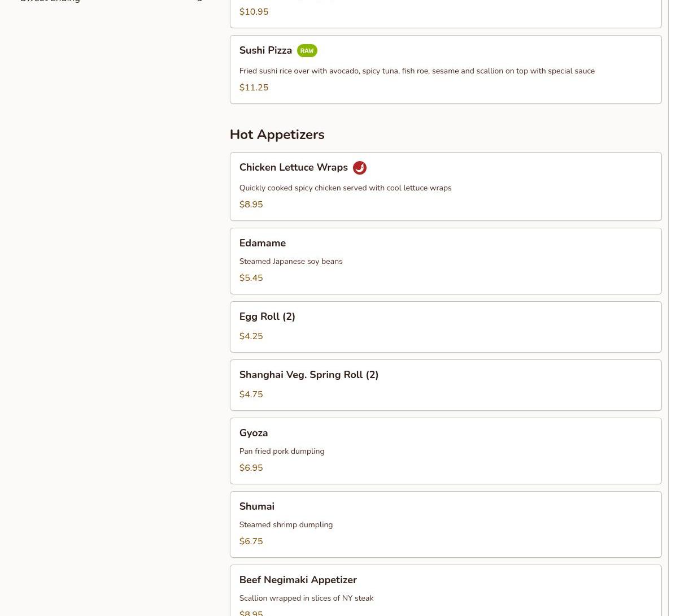Click the "Steamed shrimp dumpling" description
Viewport: 680px width, 616px height.
[286, 525]
